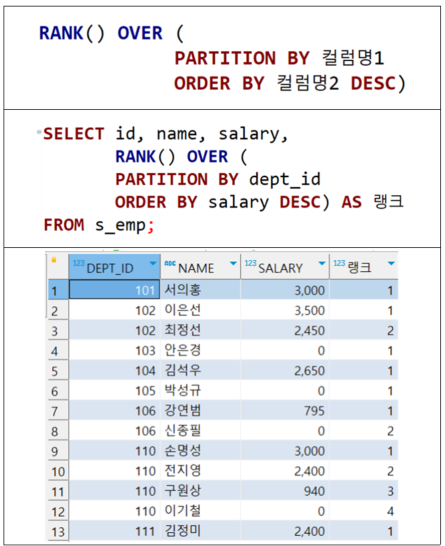This screenshot has height=546, width=445.
Task: Select row number 1 header
Action: (58, 290)
